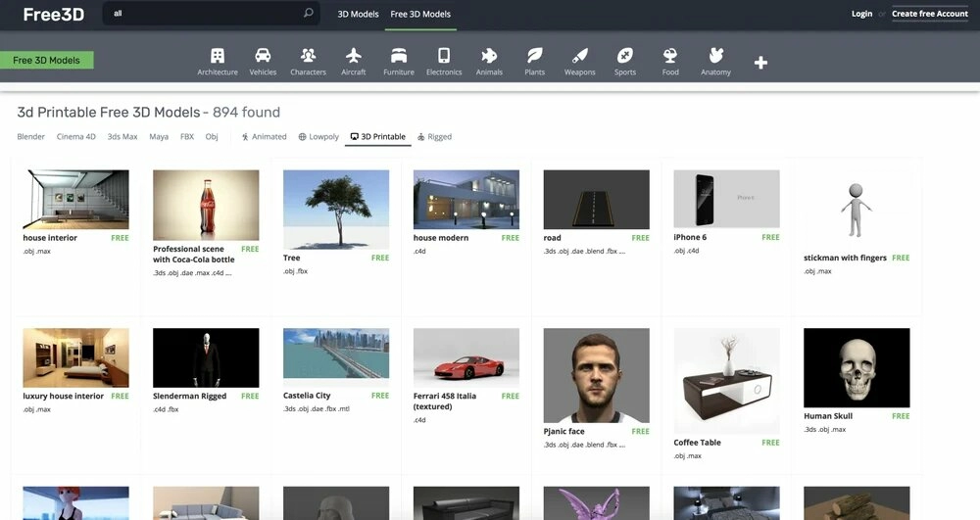Open the Characters category icon
Screen dimensions: 980x520
[308, 56]
